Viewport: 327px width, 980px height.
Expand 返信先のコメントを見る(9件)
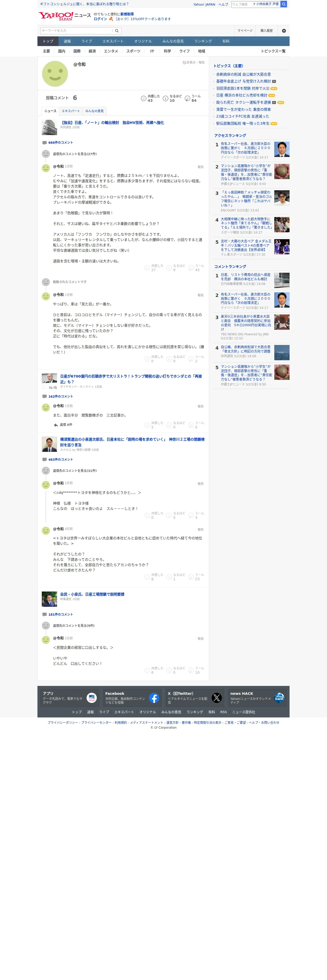point(74,625)
